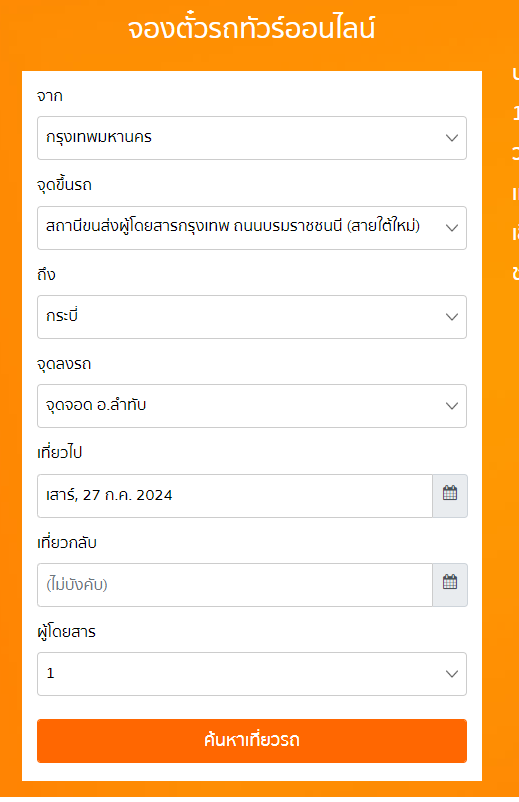Open the จาก origin province dropdown
The height and width of the screenshot is (802, 519).
252,138
